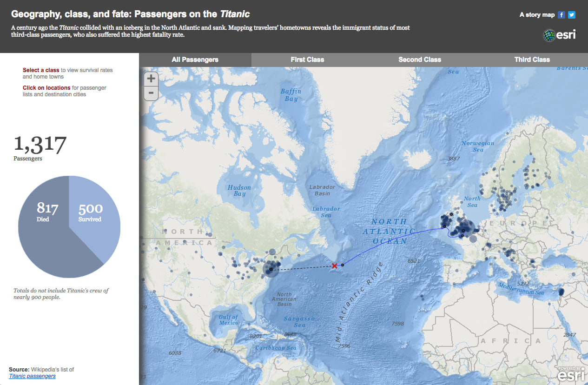Click the North Sea label
The image size is (588, 385).
click(472, 202)
